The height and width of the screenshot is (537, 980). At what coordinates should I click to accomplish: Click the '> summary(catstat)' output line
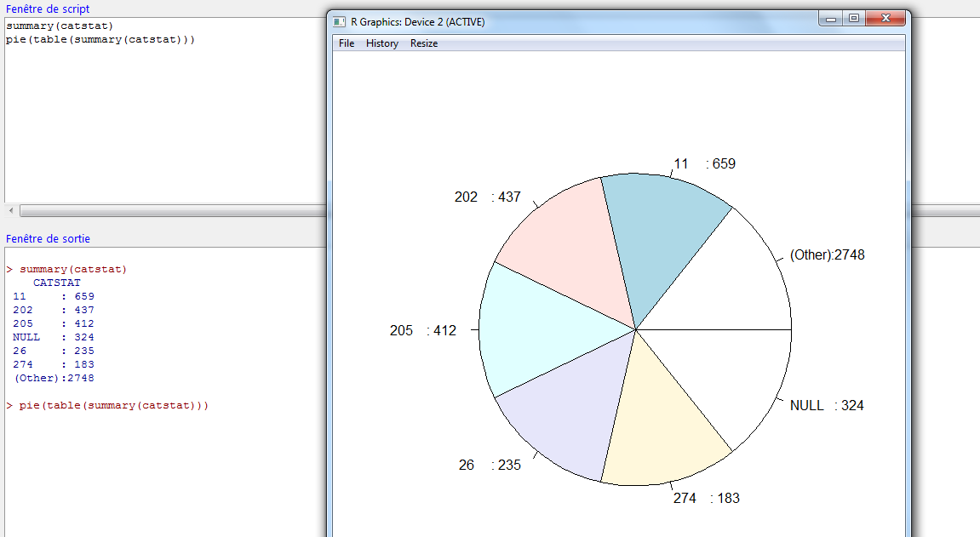coord(67,269)
